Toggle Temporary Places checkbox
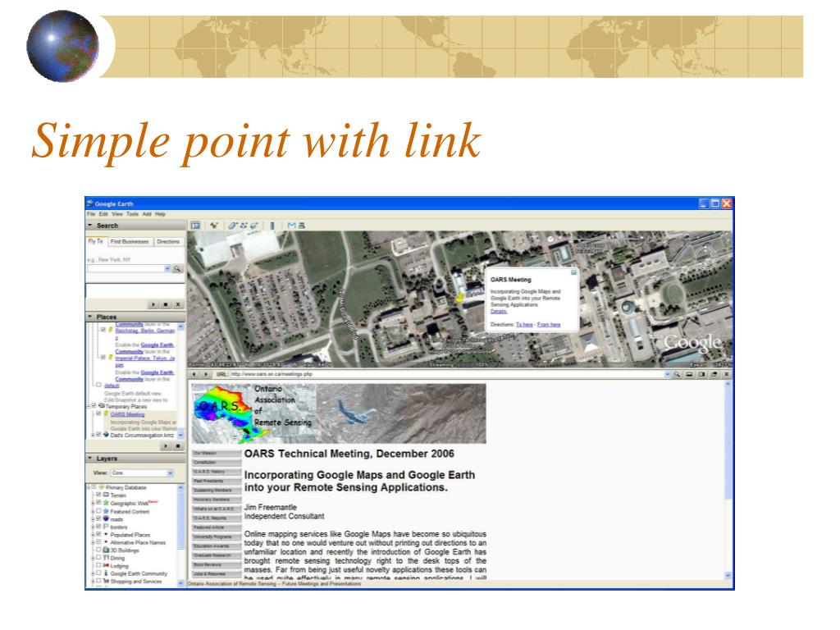 point(94,405)
